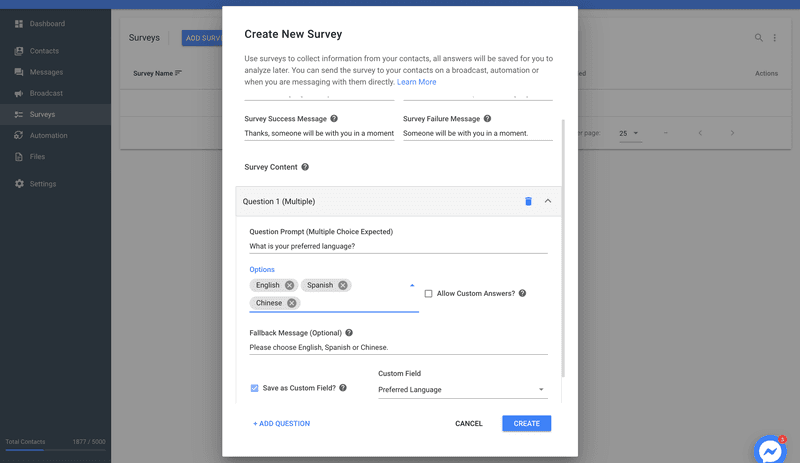Follow the Learn More link

(416, 82)
